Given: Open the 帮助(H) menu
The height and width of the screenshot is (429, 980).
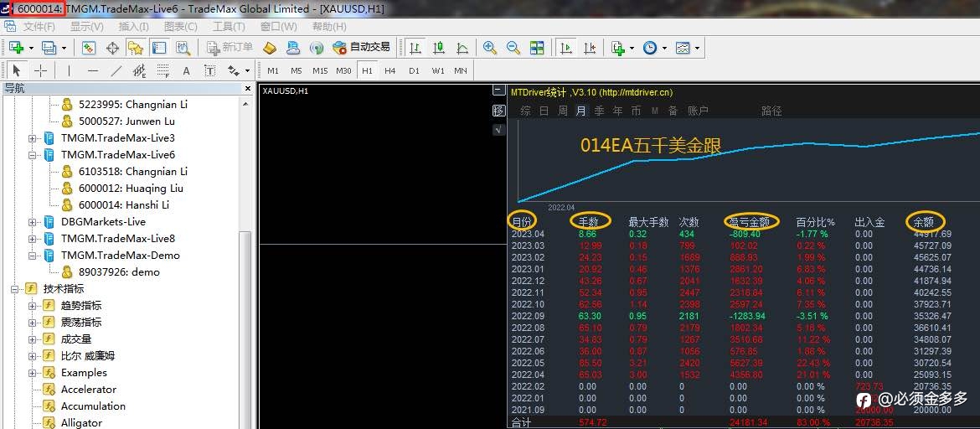Looking at the screenshot, I should pos(329,27).
